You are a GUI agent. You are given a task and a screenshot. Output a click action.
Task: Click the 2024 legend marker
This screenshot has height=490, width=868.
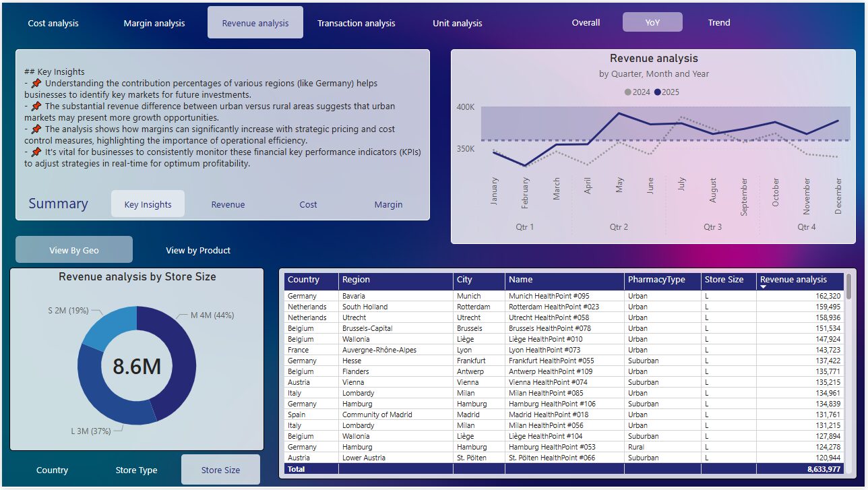628,92
